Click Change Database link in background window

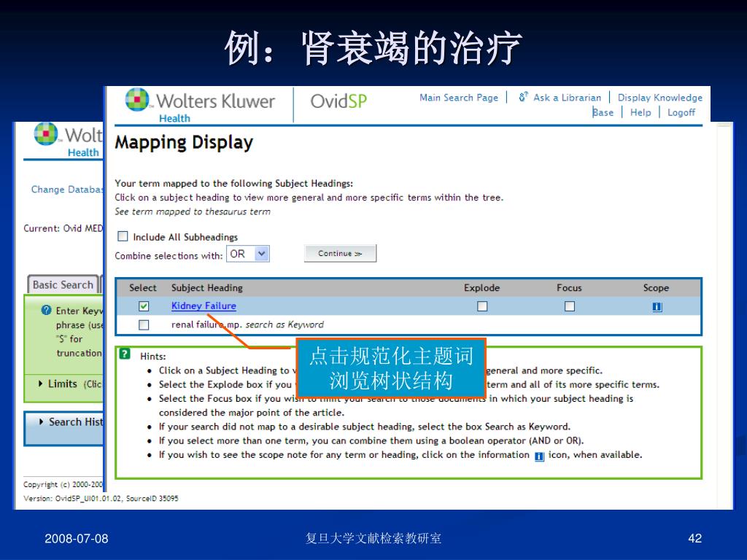[67, 189]
